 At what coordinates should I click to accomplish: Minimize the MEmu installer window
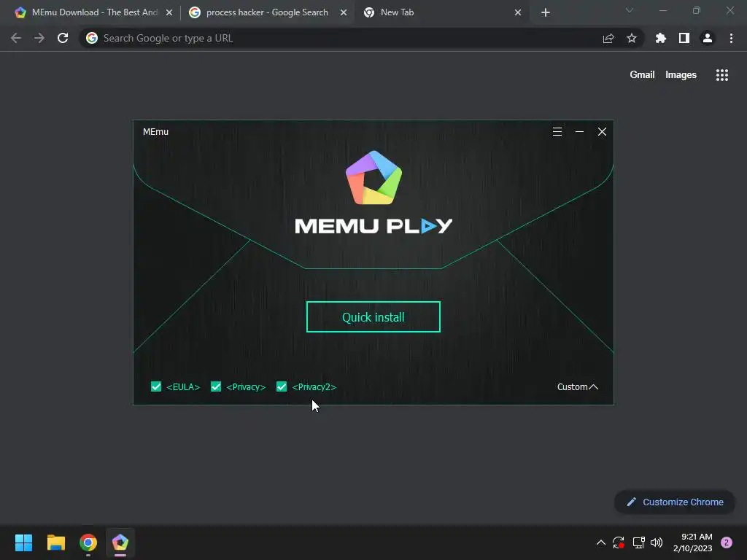coord(579,131)
